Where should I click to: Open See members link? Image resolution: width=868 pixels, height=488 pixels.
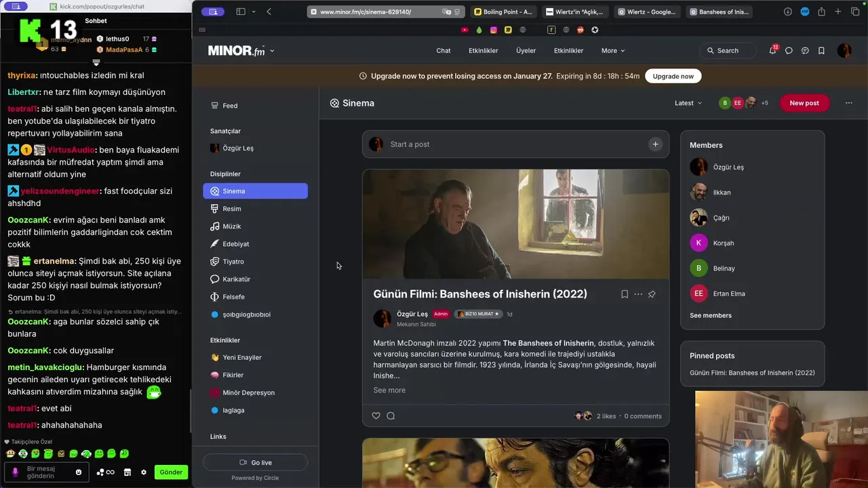coord(711,315)
